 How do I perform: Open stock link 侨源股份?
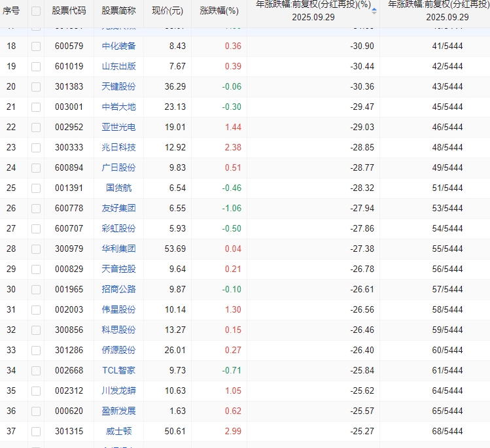coord(119,350)
